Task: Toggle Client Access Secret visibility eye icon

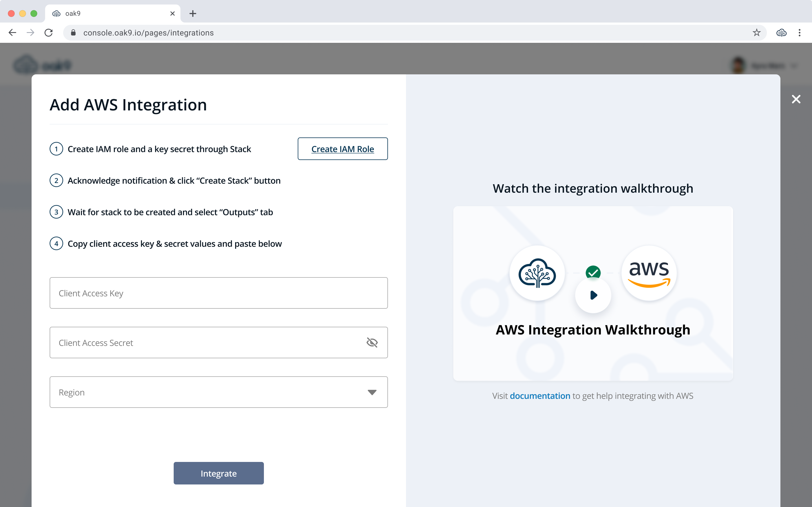Action: (x=372, y=342)
